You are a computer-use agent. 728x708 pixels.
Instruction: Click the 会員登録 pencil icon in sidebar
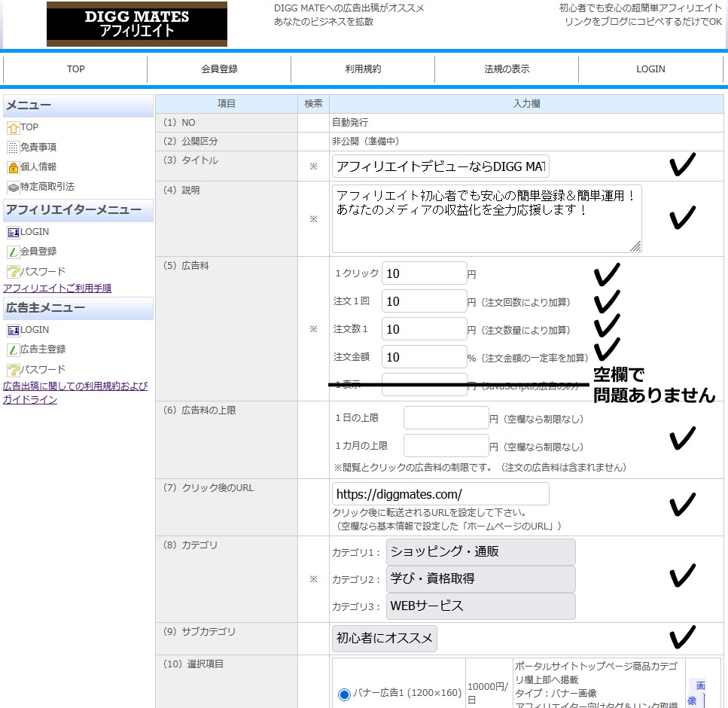[x=14, y=252]
